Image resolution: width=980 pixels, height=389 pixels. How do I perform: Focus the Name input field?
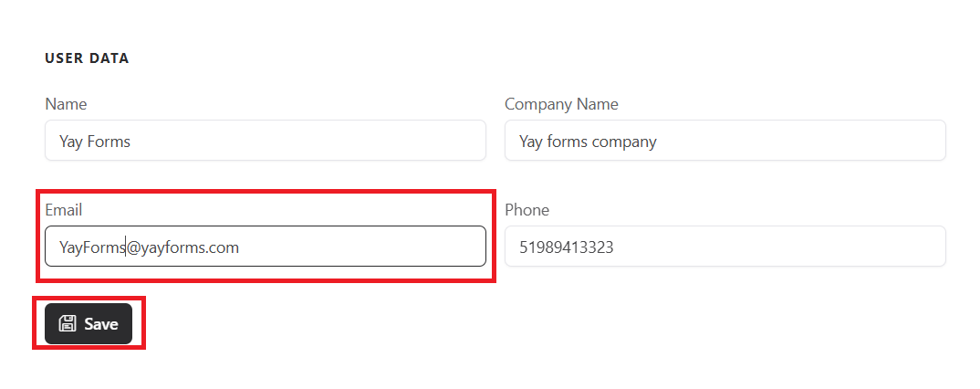pyautogui.click(x=265, y=141)
